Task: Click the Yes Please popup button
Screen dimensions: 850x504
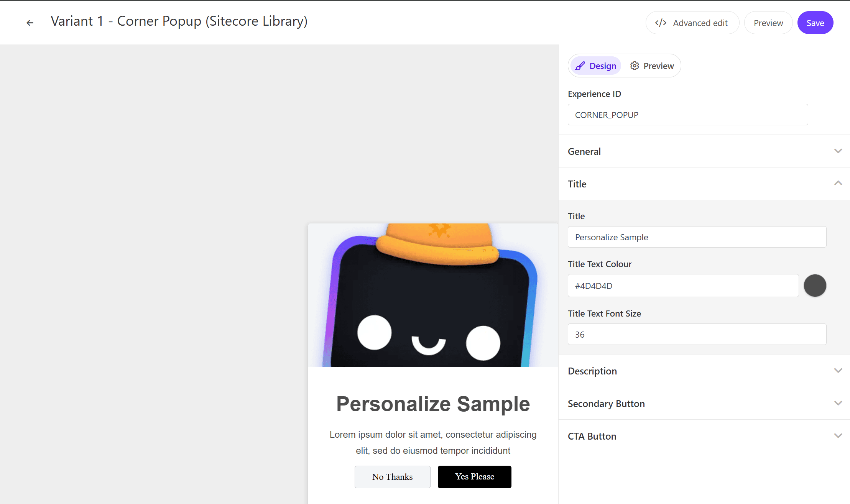Action: pos(474,477)
